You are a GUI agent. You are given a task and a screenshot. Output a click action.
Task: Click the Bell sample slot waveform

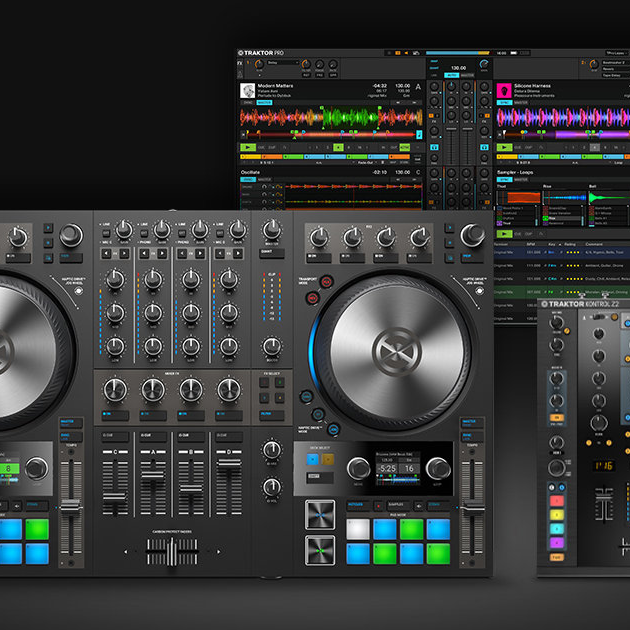click(x=609, y=198)
